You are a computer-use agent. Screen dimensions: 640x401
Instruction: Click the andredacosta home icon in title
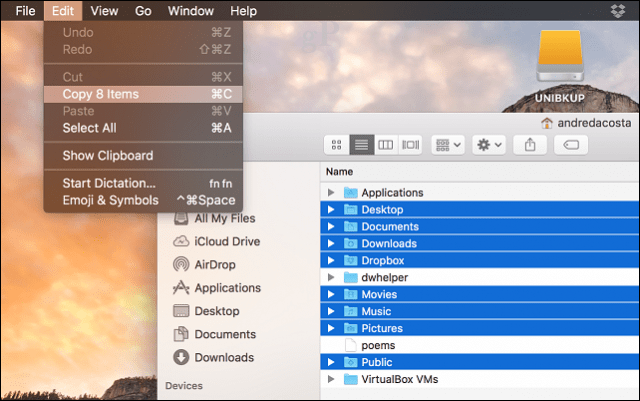coord(547,123)
